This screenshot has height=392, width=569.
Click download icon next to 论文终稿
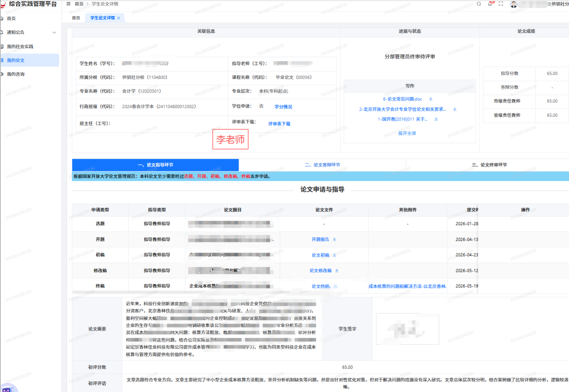coord(335,287)
